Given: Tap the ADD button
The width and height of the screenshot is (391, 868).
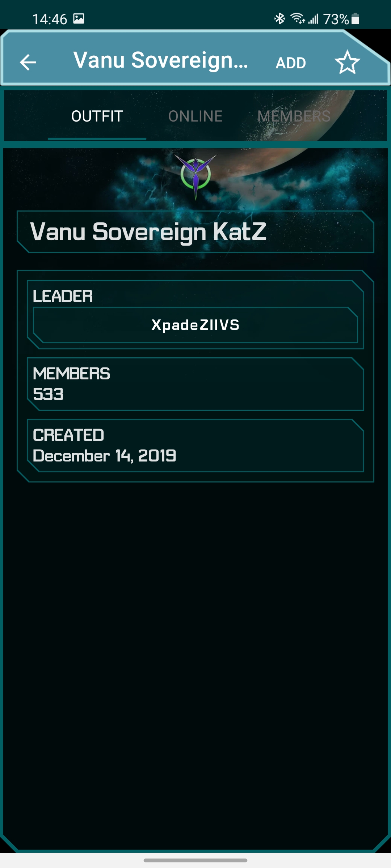Looking at the screenshot, I should click(x=291, y=63).
